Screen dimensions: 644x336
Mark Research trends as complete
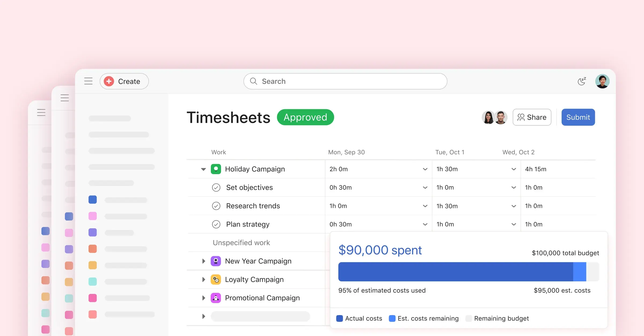216,206
